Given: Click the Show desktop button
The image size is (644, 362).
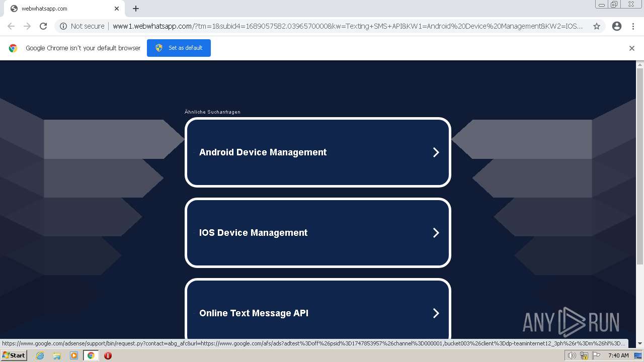Looking at the screenshot, I should 638,355.
